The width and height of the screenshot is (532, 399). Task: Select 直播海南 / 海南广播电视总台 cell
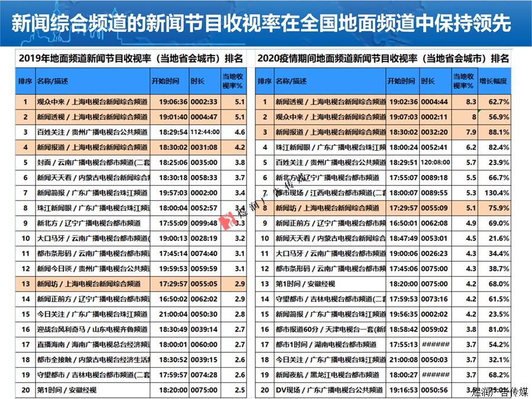point(93,345)
